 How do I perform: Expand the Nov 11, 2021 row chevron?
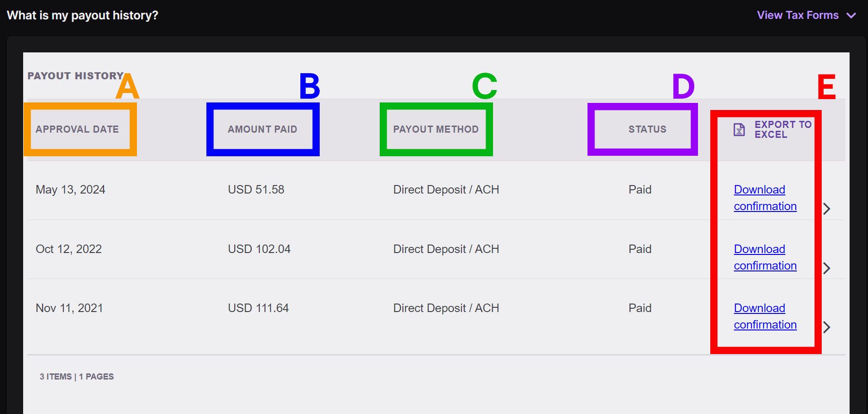click(x=826, y=327)
